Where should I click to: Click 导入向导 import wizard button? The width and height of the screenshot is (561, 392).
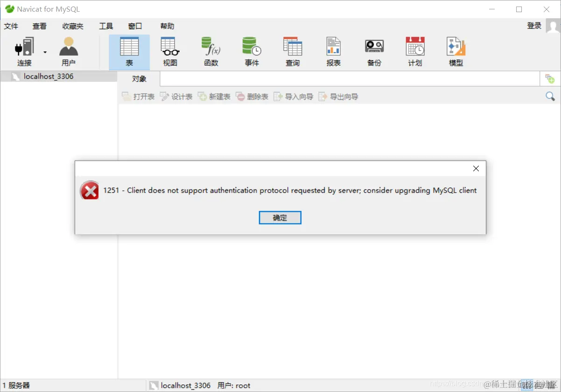click(x=293, y=97)
